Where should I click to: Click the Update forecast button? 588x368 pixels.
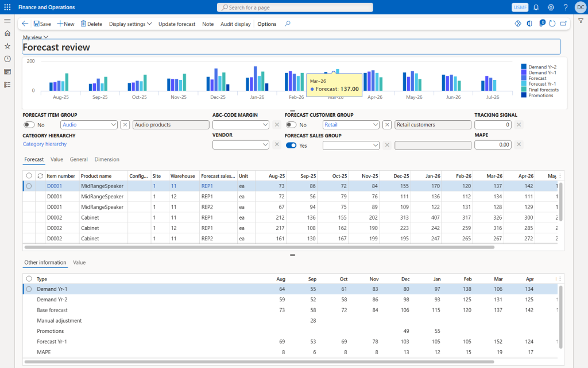tap(177, 24)
